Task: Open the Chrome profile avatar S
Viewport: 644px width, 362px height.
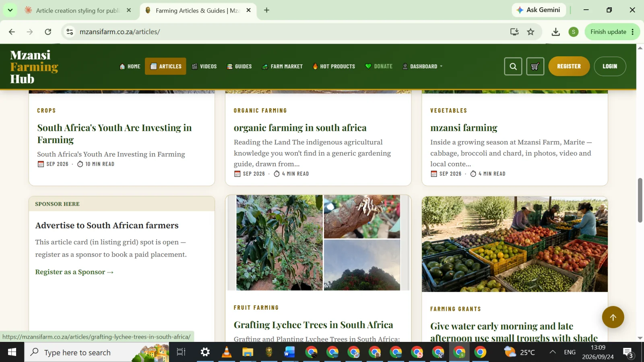Action: point(574,32)
